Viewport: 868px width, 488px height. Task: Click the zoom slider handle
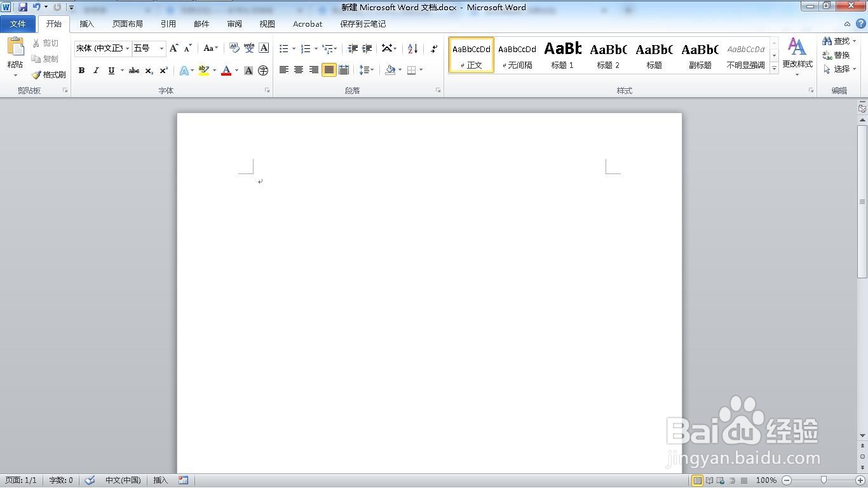point(824,480)
